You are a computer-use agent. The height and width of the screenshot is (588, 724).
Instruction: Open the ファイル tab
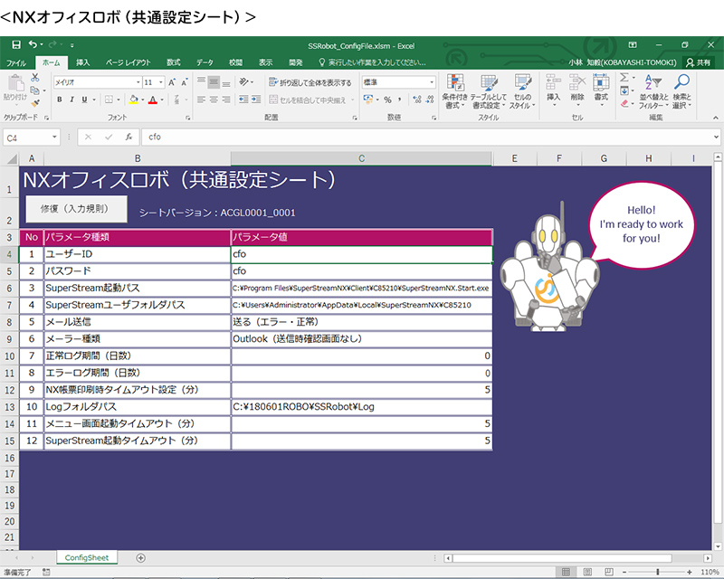16,62
